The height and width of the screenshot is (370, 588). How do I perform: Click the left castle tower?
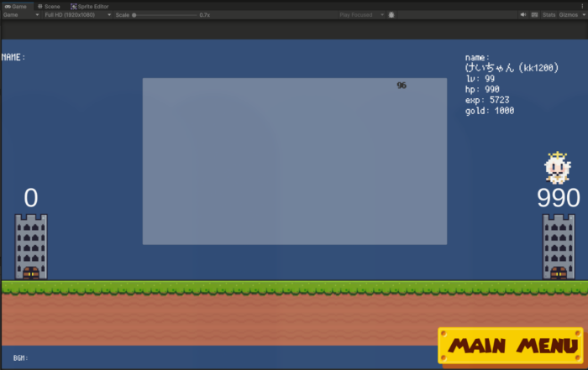coord(31,243)
